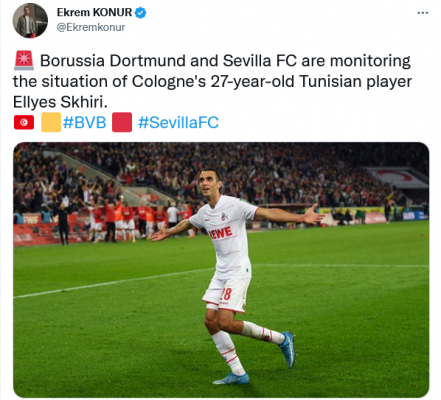Screen dimensions: 441x400
Task: Open the three-dot more options menu
Action: 422,13
